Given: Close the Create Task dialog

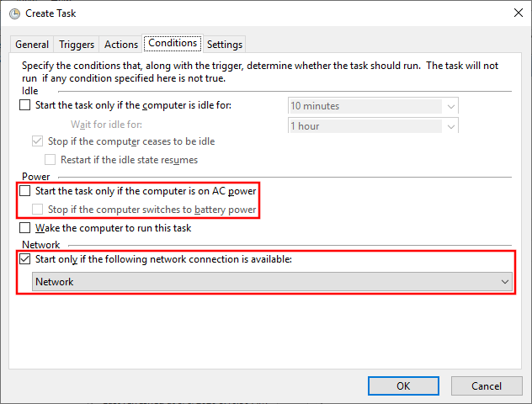Looking at the screenshot, I should [x=514, y=13].
